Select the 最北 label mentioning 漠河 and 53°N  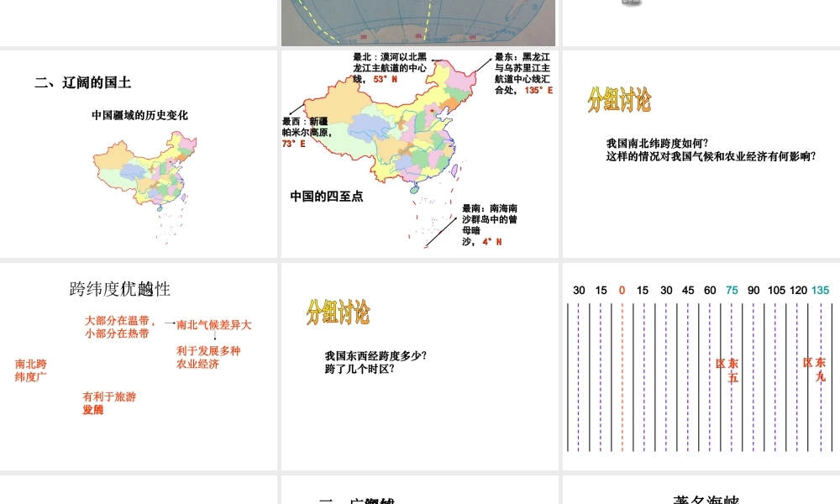(x=390, y=68)
